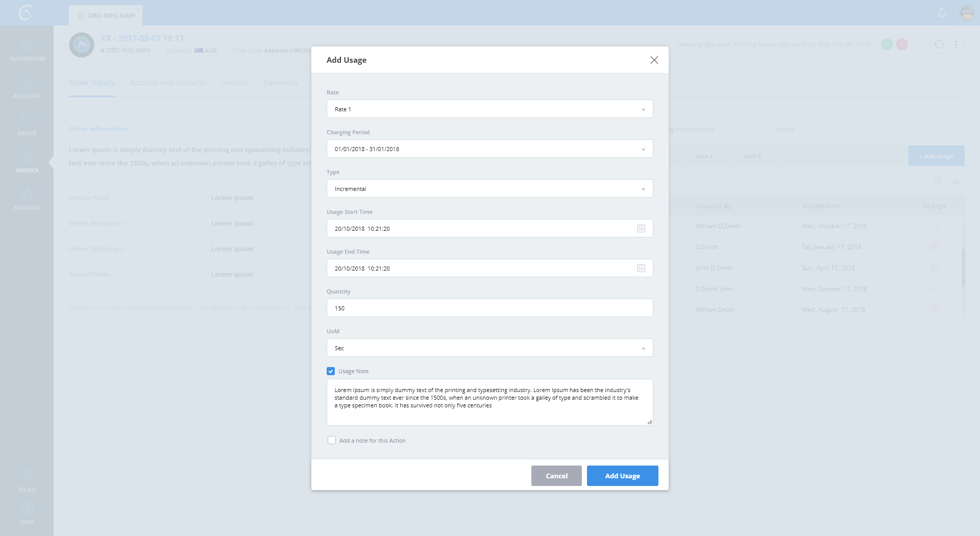Enable Add a note for this Action
Screen dimensions: 980x536
click(x=332, y=440)
